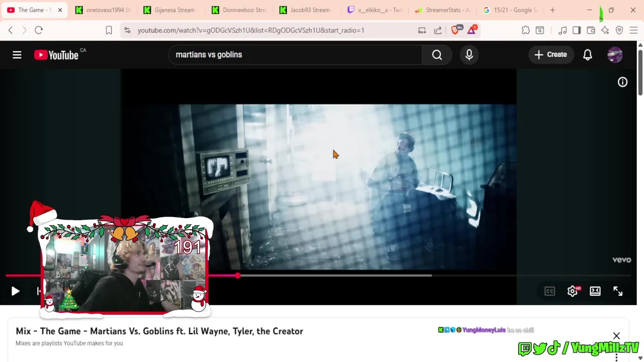Toggle closed captions on the player
The height and width of the screenshot is (362, 644).
[549, 291]
